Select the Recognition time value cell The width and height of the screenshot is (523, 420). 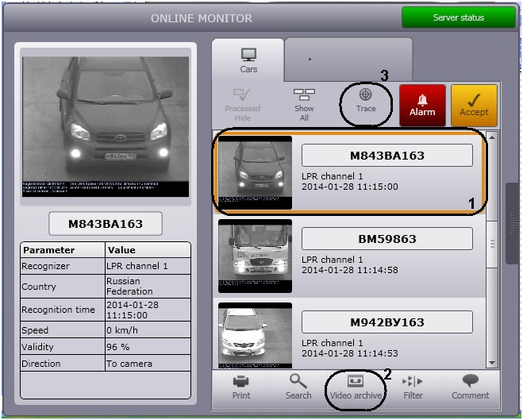point(148,310)
